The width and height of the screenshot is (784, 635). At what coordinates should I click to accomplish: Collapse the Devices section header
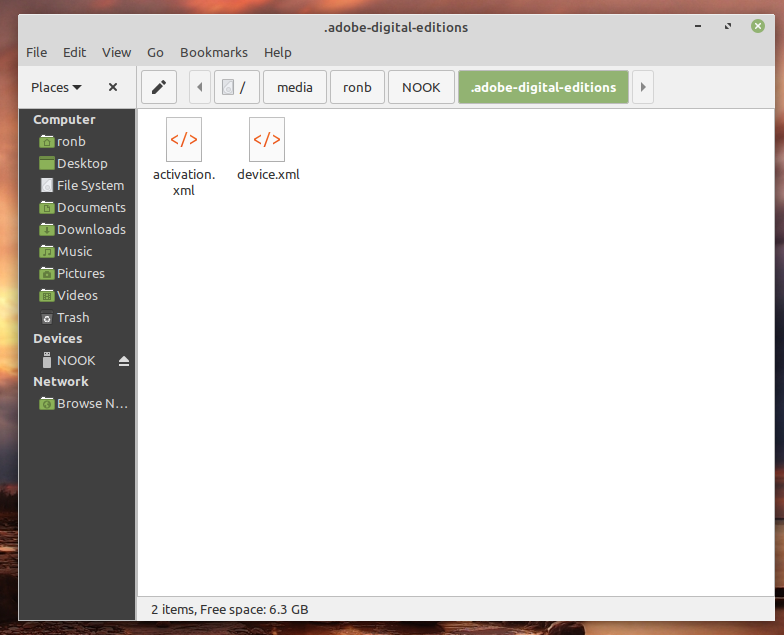(x=58, y=338)
